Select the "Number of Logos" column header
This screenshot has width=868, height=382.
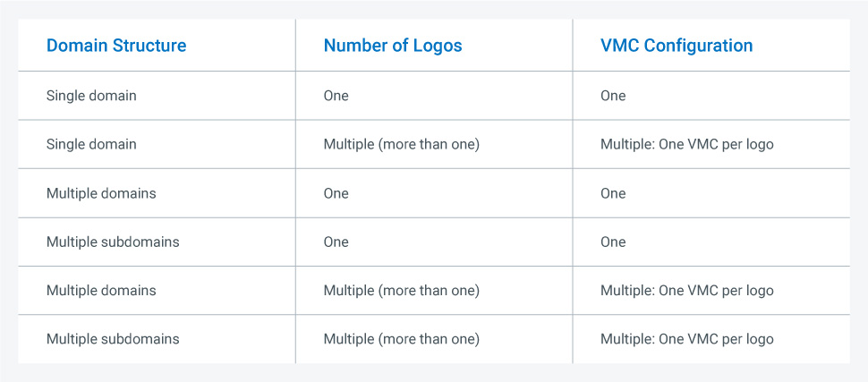click(x=393, y=46)
